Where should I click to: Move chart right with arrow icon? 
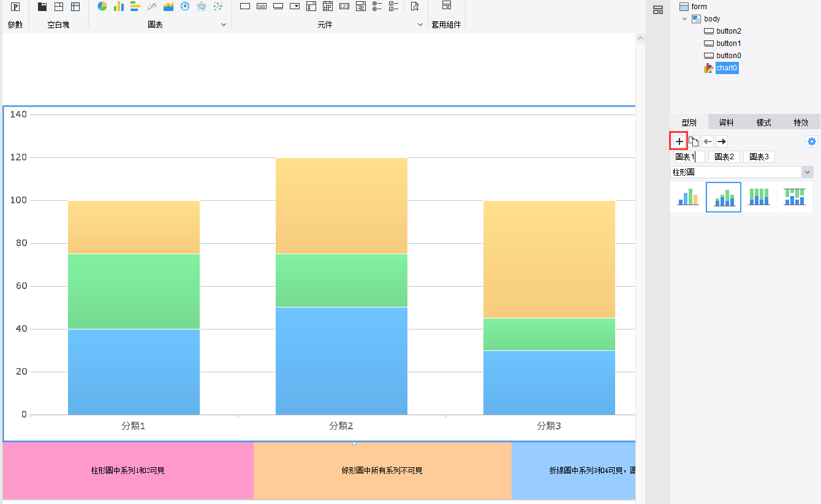(722, 141)
